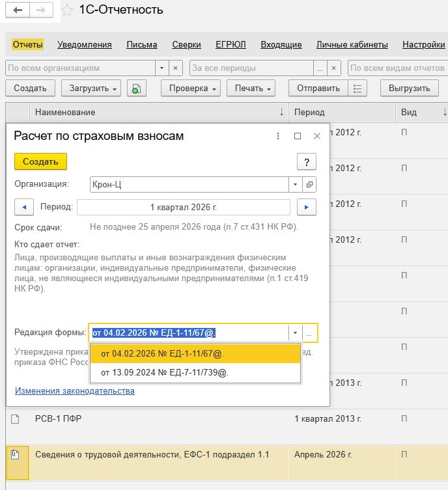Screen dimensions: 448x490
Task: Switch to the Уведомления tab
Action: 85,45
